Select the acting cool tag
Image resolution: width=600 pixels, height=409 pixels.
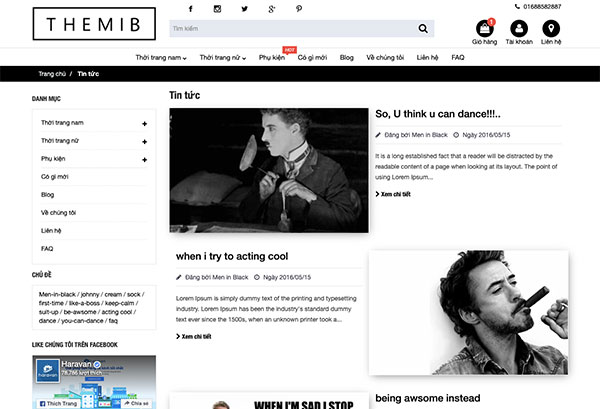click(117, 312)
